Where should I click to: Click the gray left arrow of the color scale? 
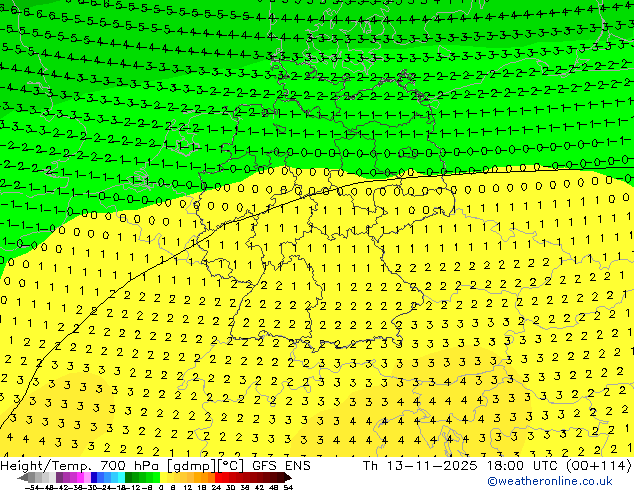pyautogui.click(x=23, y=478)
